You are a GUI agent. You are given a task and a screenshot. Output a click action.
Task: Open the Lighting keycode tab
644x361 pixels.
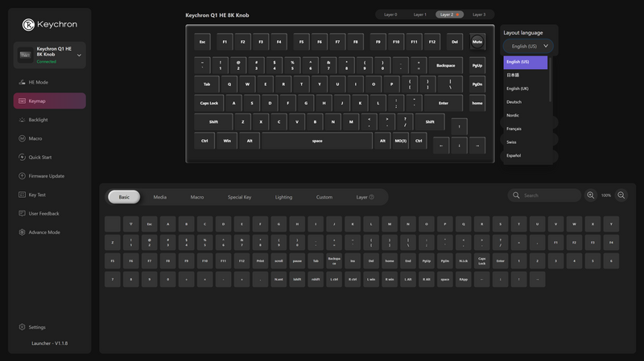point(284,197)
